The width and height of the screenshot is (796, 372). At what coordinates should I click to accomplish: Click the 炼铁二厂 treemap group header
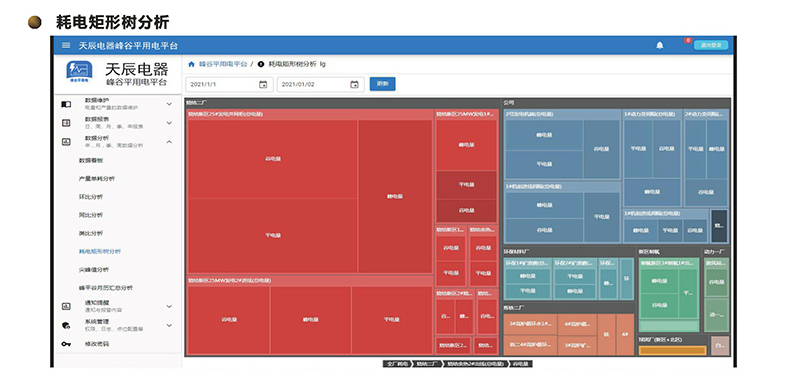(569, 308)
